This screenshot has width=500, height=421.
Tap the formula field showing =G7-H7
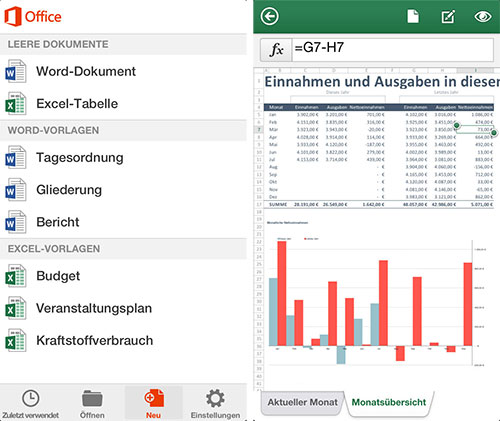point(393,50)
